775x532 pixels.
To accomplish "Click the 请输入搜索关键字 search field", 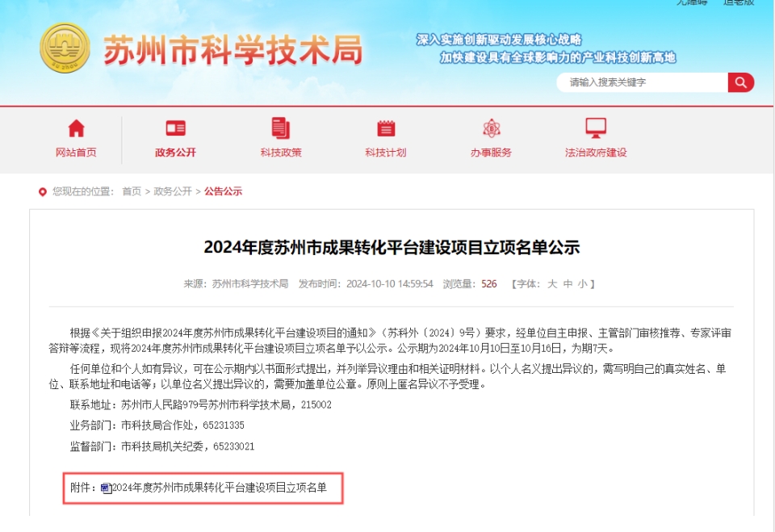I will (x=642, y=82).
